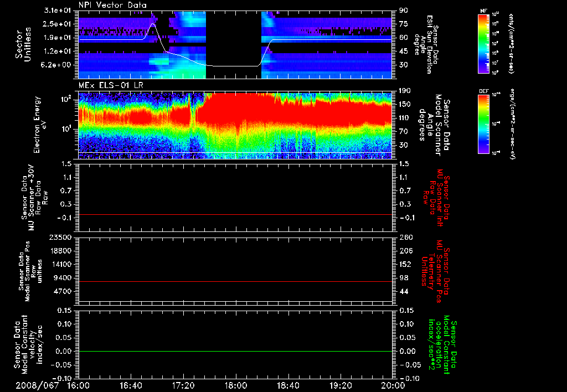Click the 'cnts/(cm**2-sr-sec)' NF unit label

[511, 43]
